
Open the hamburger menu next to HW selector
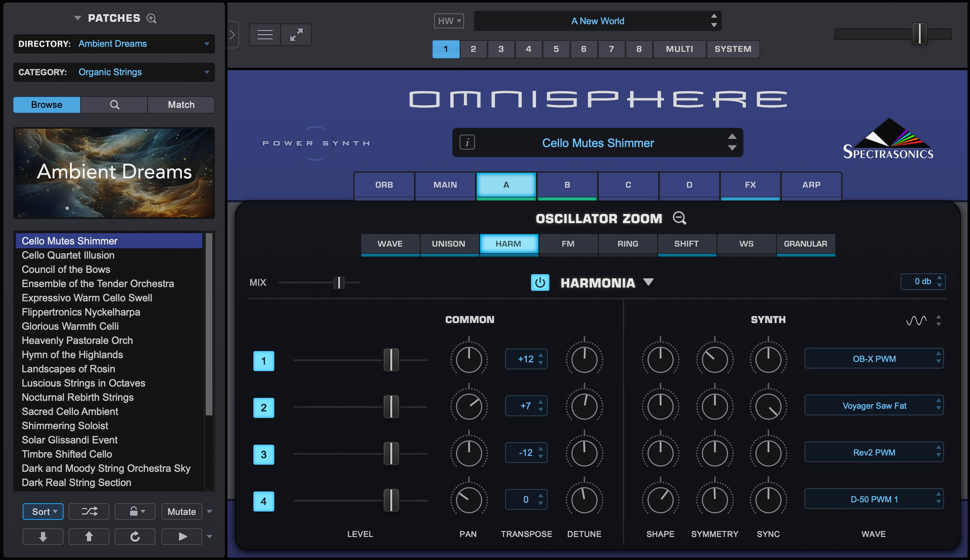coord(264,34)
